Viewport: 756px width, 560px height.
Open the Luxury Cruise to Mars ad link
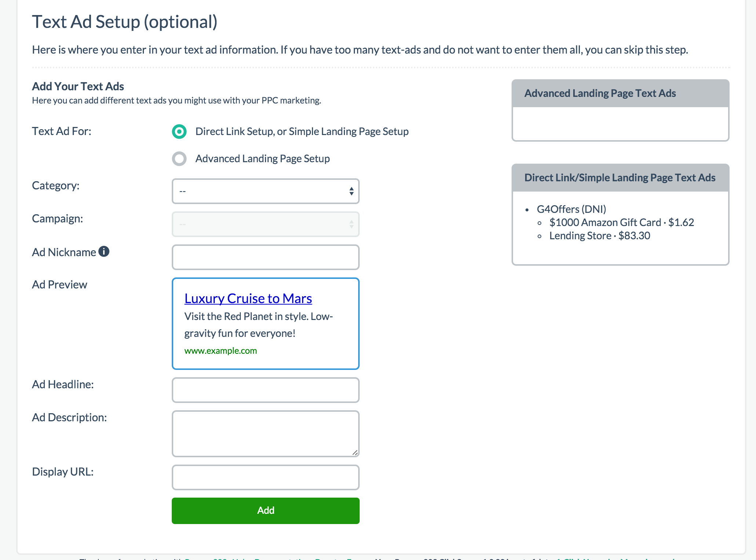248,298
